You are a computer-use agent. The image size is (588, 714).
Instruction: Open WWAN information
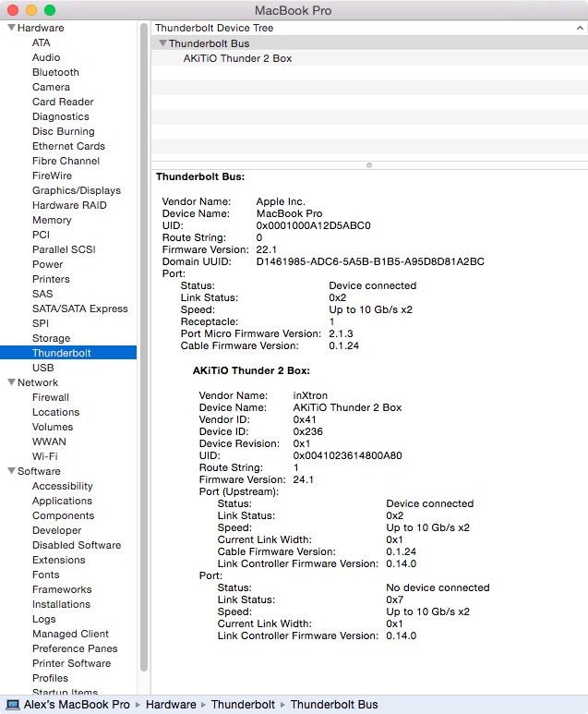tap(49, 442)
